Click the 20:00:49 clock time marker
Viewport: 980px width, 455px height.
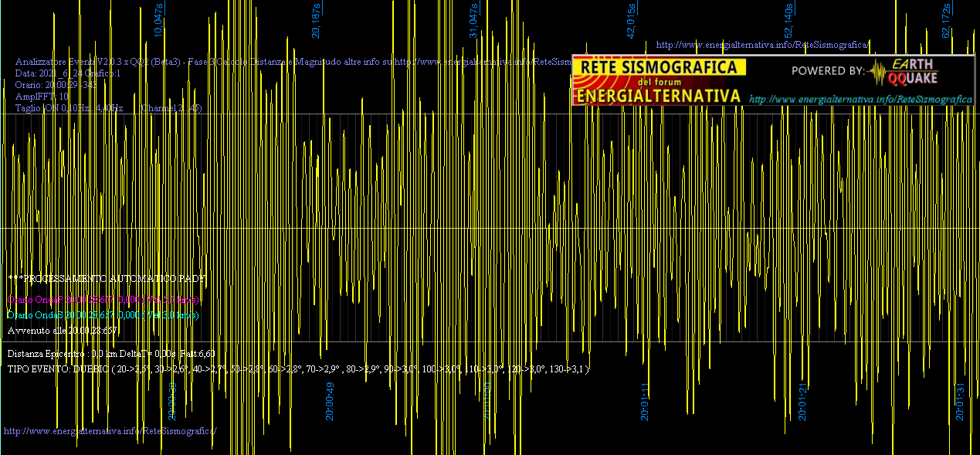point(330,401)
